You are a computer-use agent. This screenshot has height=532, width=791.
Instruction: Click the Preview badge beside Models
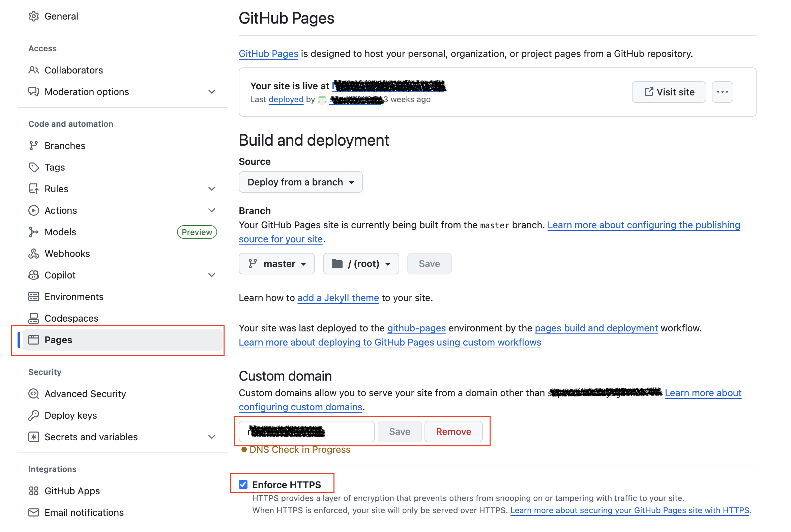pyautogui.click(x=197, y=232)
